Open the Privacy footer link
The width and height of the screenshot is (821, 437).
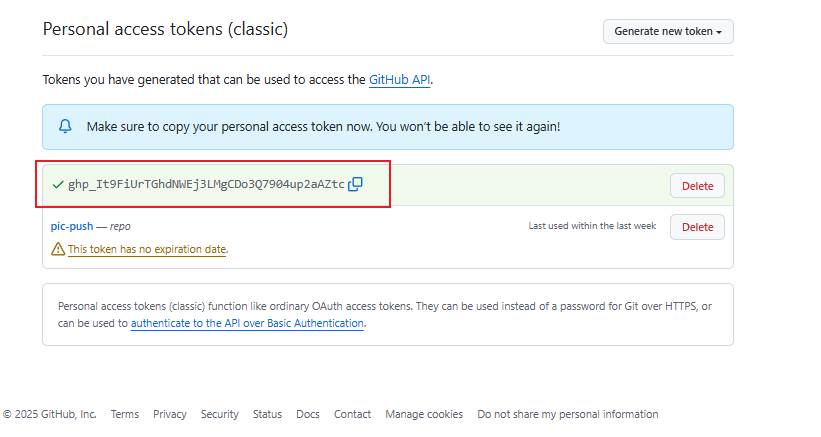pos(170,414)
